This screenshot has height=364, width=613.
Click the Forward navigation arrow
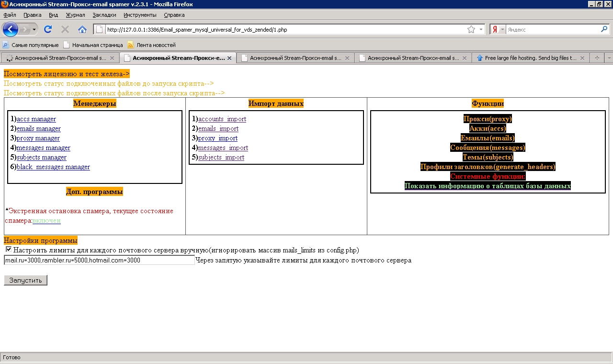(x=24, y=29)
